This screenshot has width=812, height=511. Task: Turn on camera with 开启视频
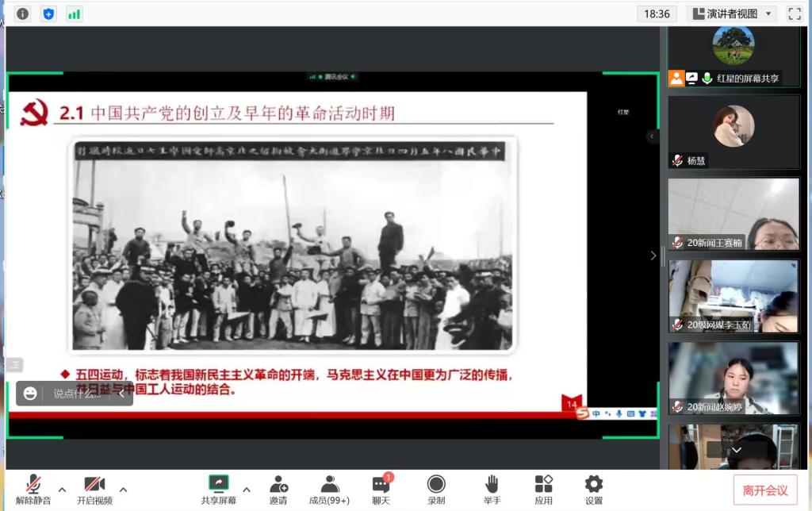click(94, 490)
